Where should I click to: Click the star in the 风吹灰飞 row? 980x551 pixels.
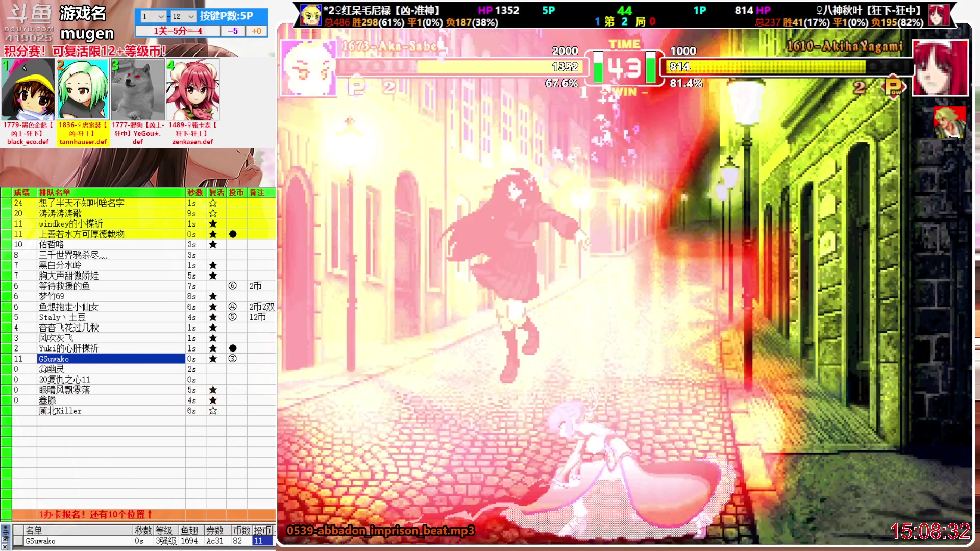coord(213,338)
